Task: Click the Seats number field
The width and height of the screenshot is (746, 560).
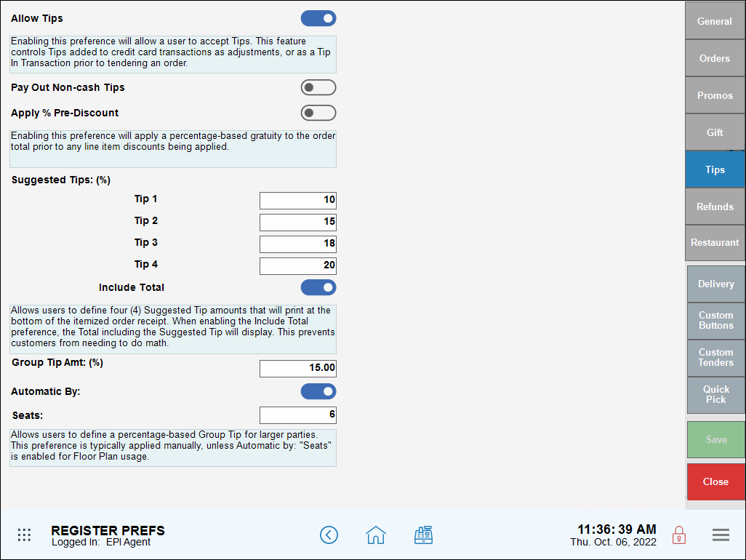Action: 298,415
